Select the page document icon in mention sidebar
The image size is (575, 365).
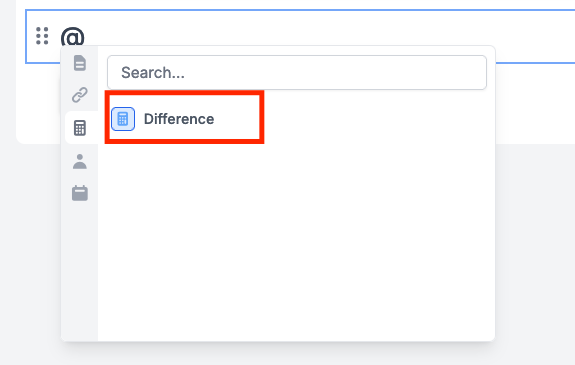(80, 63)
